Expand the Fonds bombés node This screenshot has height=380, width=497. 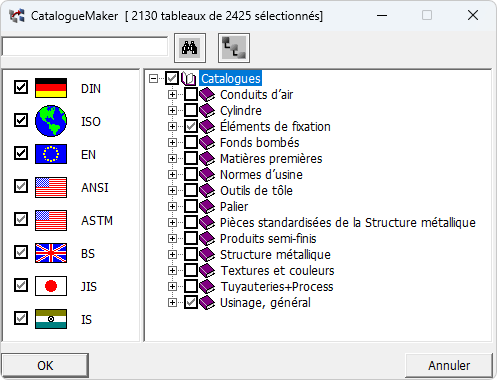[172, 143]
